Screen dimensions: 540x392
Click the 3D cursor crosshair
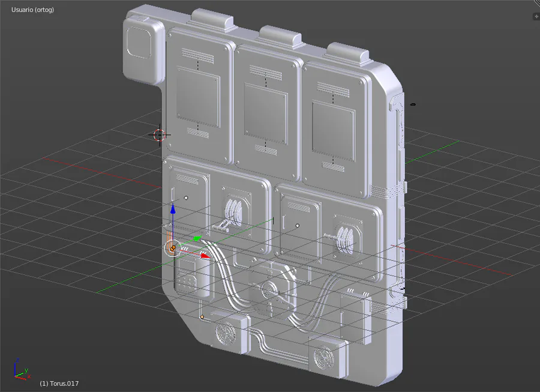coord(160,135)
